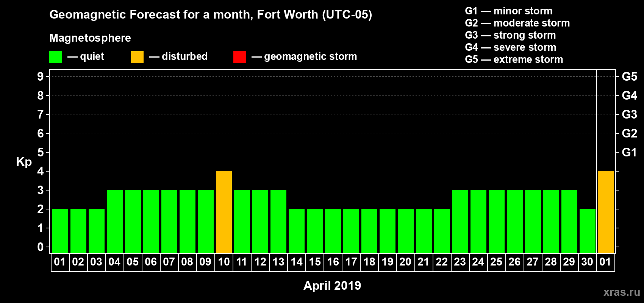Click the Kp axis value 0
644x303 pixels.
pos(41,247)
